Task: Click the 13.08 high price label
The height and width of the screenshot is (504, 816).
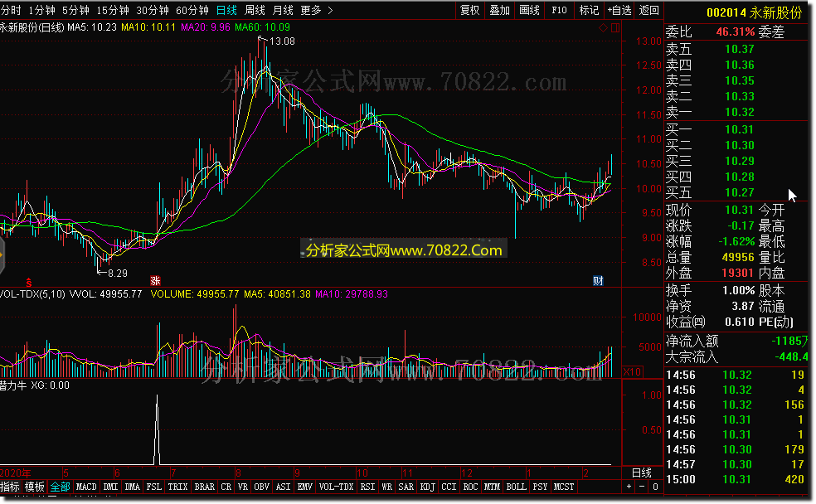Action: tap(282, 41)
